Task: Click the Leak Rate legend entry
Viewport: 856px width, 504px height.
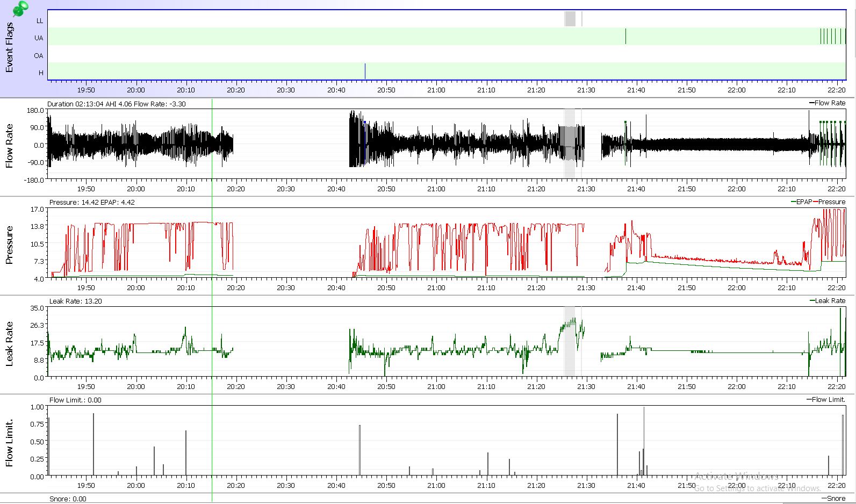Action: pos(828,300)
